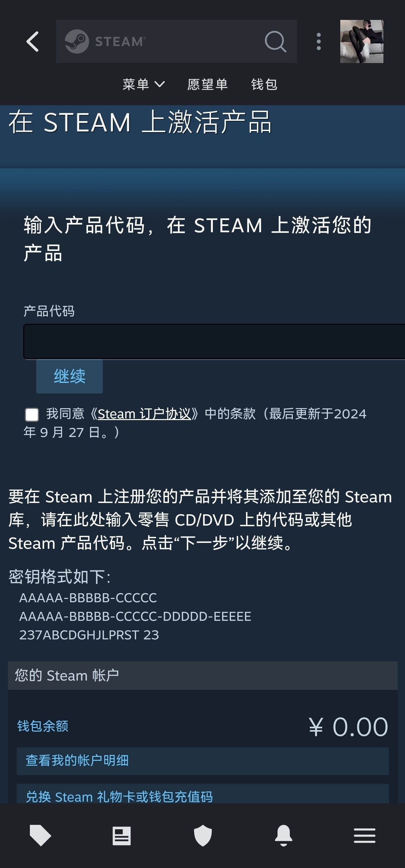Go to the 愿望单 tab
The width and height of the screenshot is (405, 868).
coord(207,84)
